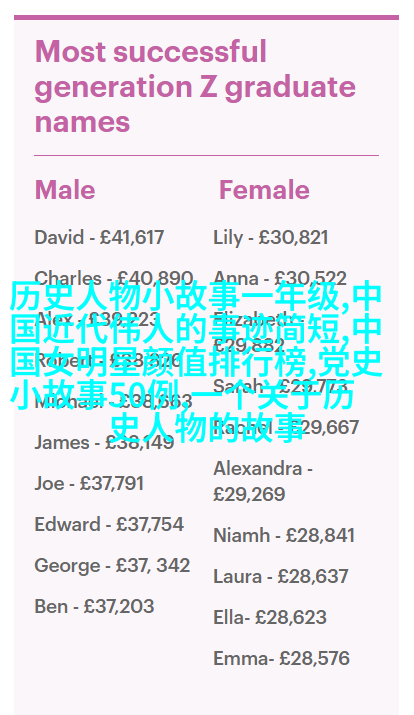Select the Female column header

pyautogui.click(x=264, y=190)
